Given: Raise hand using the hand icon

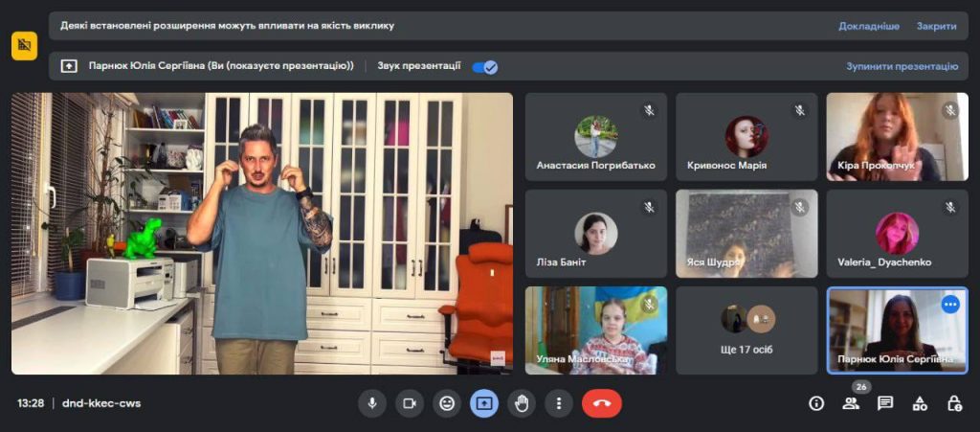Looking at the screenshot, I should pyautogui.click(x=522, y=403).
